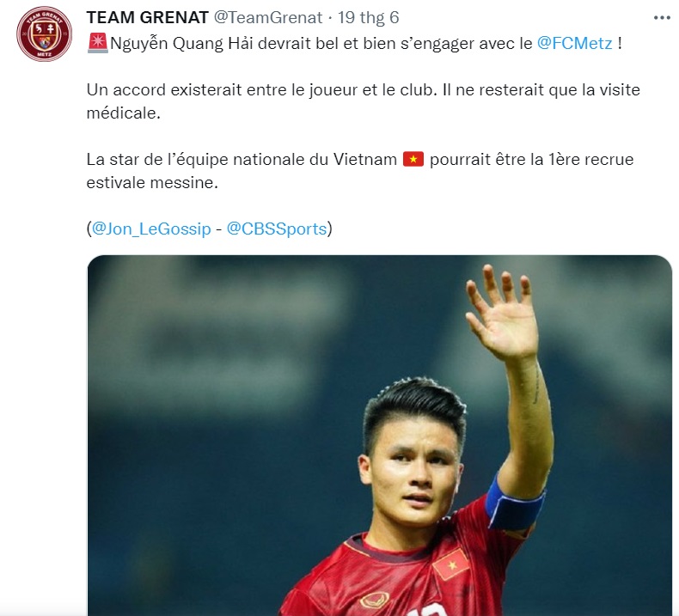Click the Vietnam flag badge on the jersey
Viewport: 679px width, 616px height.
[x=451, y=564]
